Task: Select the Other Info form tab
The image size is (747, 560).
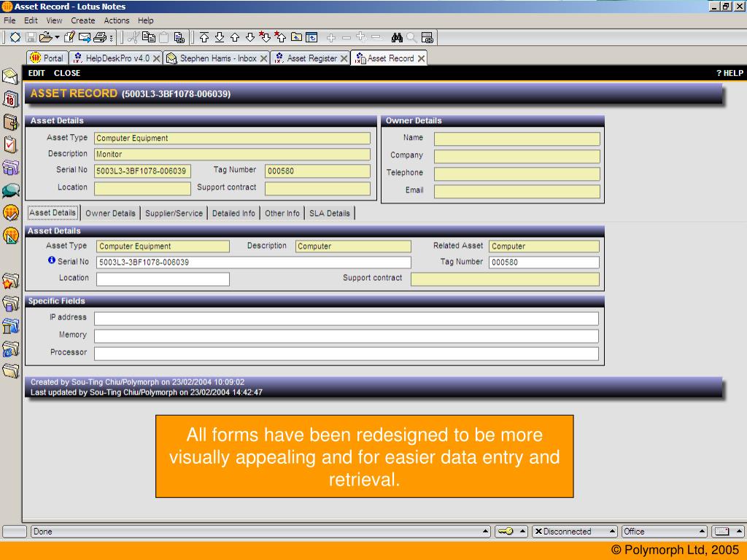Action: click(282, 214)
